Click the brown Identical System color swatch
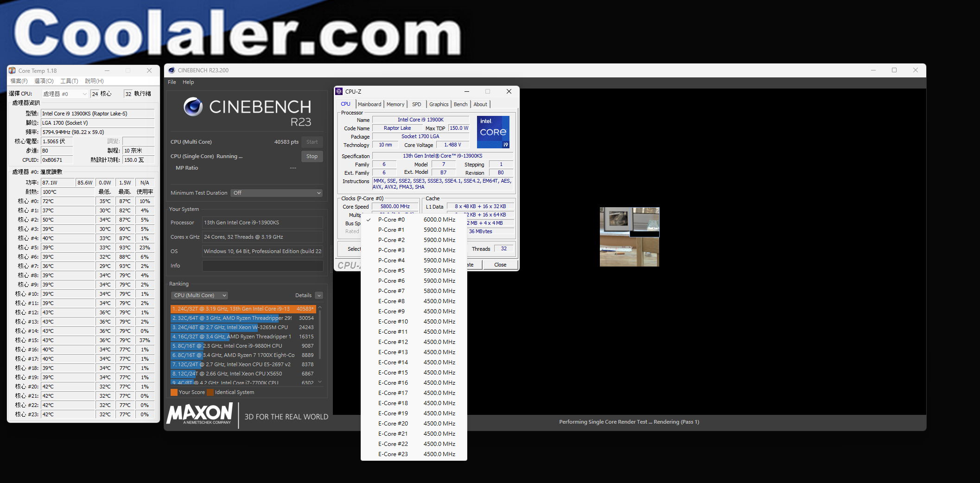 tap(210, 392)
